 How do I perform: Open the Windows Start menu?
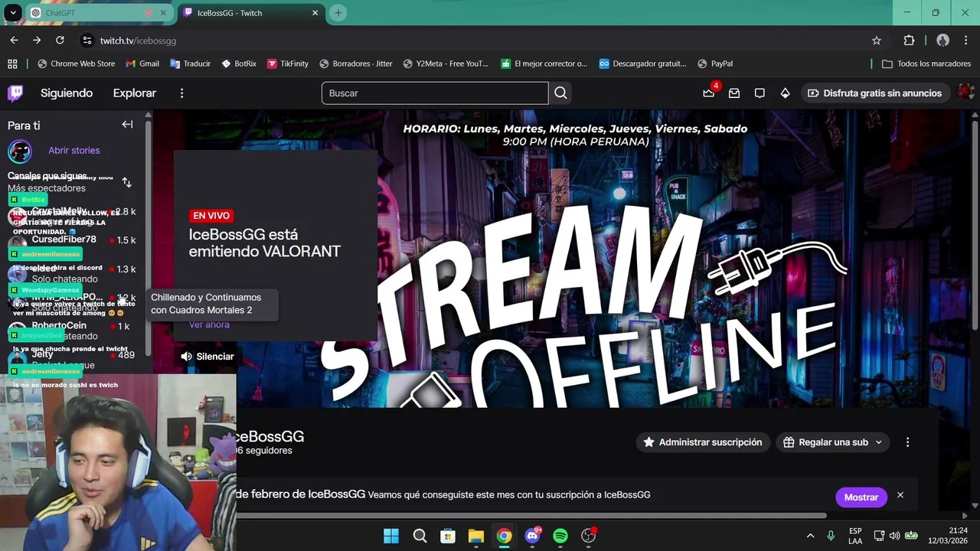pos(391,536)
